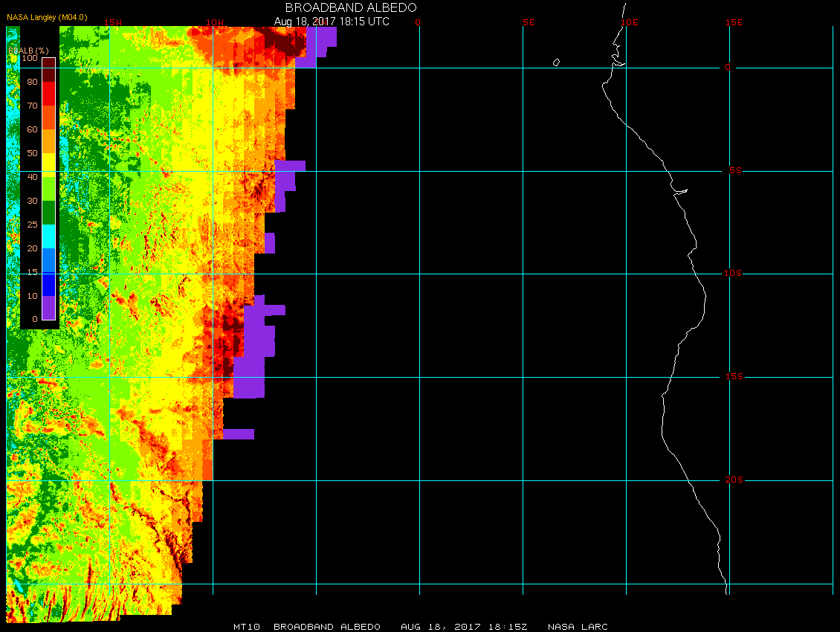Image resolution: width=840 pixels, height=632 pixels.
Task: Click the legend value 60
Action: 32,129
